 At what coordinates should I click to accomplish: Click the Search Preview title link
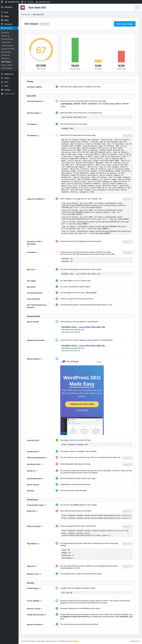[83, 327]
